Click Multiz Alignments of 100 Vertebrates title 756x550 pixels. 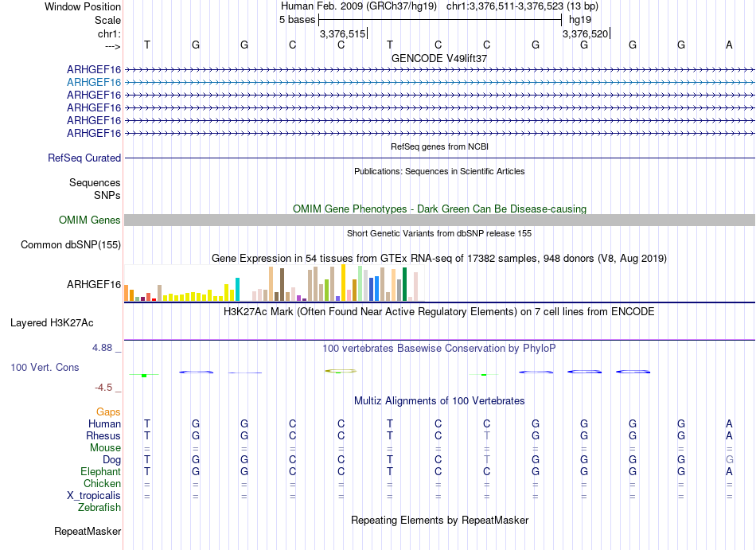click(439, 401)
